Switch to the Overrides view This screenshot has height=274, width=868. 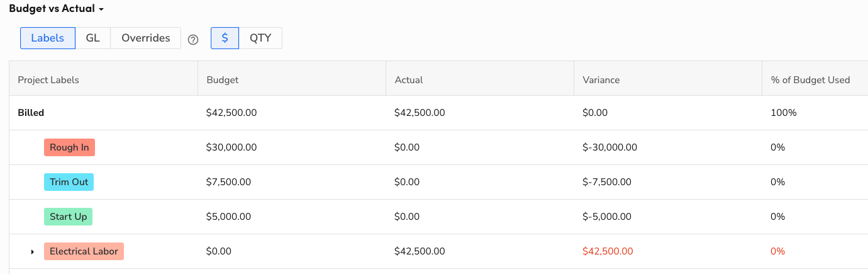click(x=145, y=38)
